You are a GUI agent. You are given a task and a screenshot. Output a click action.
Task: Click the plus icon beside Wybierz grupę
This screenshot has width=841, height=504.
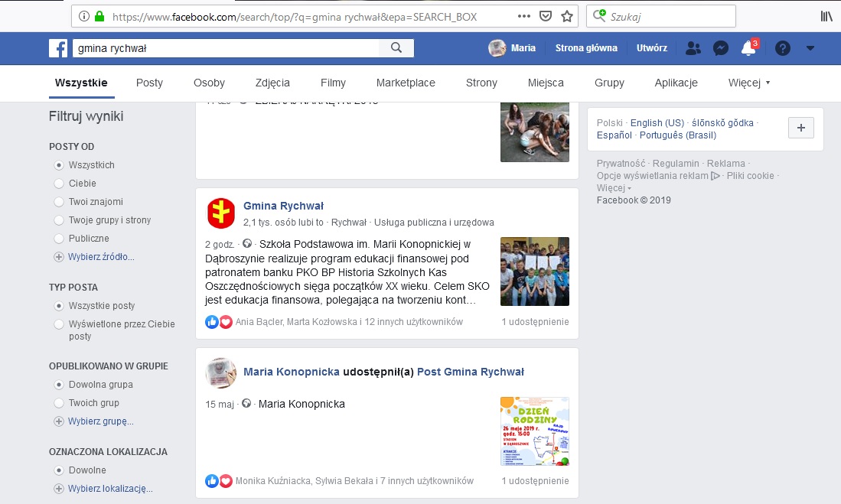click(58, 421)
